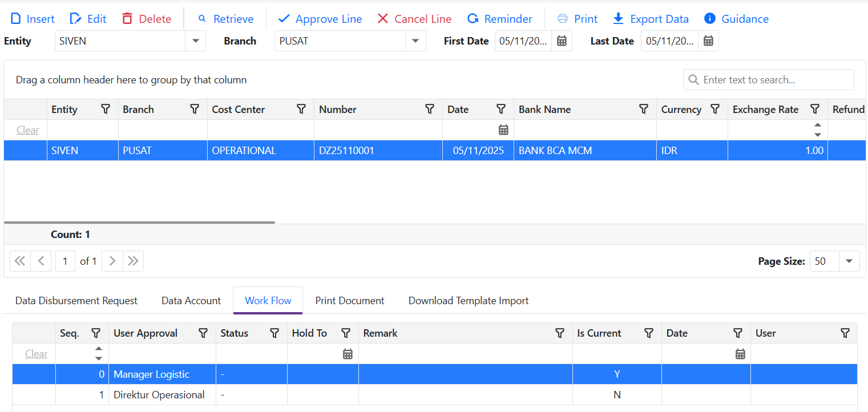Open filter for Hold To column
The width and height of the screenshot is (868, 412).
pyautogui.click(x=346, y=333)
